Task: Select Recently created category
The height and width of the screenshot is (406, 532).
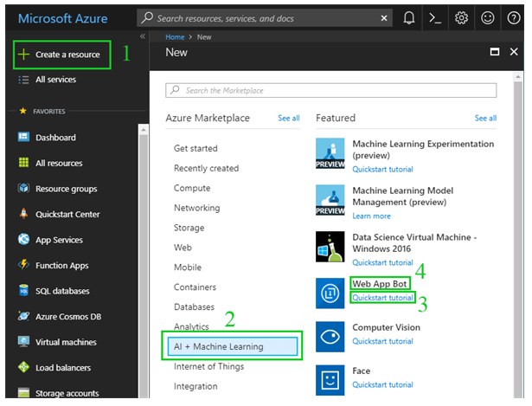Action: [206, 169]
